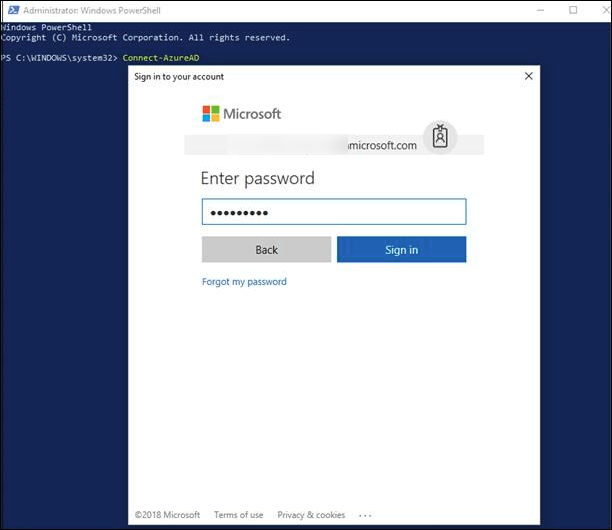This screenshot has height=530, width=612.
Task: Click the Connect-AzureAD command text
Action: coord(161,58)
